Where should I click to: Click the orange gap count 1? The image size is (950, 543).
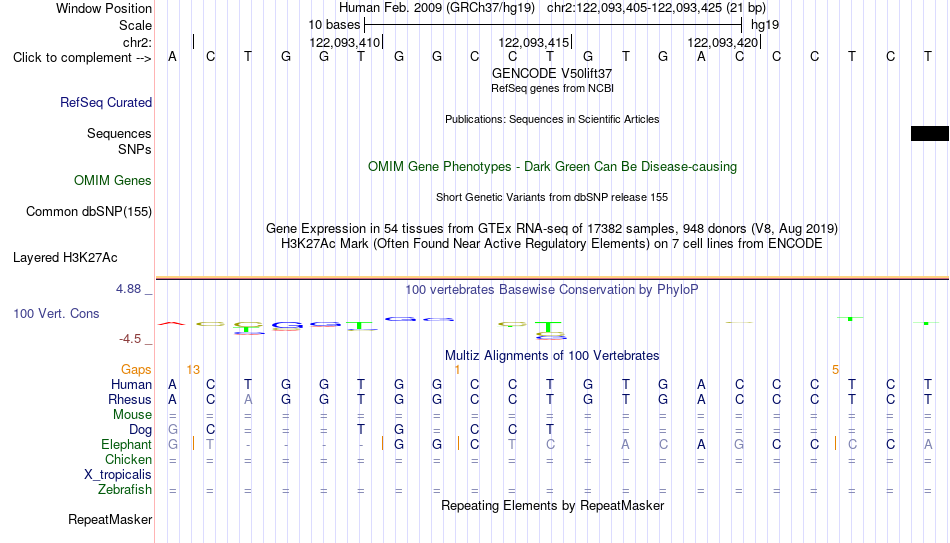point(457,370)
